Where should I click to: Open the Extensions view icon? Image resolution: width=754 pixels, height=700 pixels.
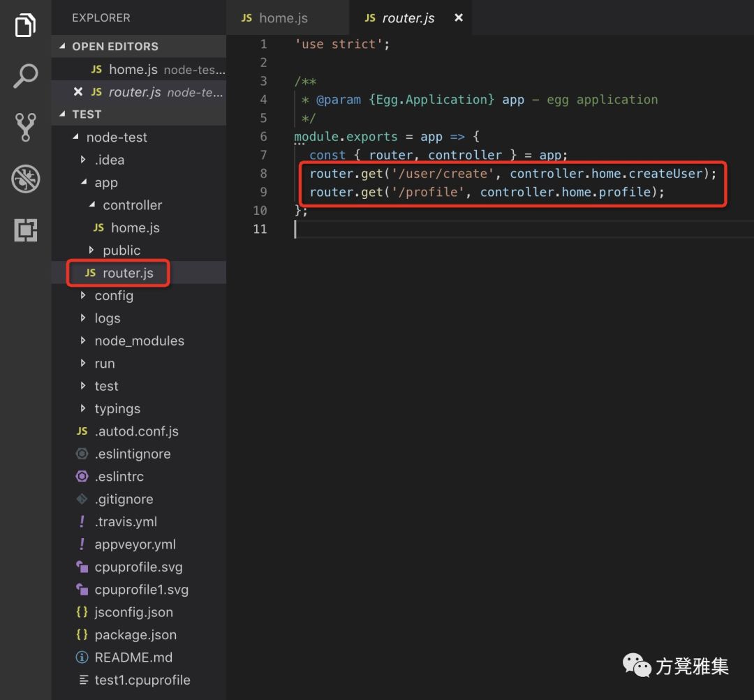coord(25,230)
